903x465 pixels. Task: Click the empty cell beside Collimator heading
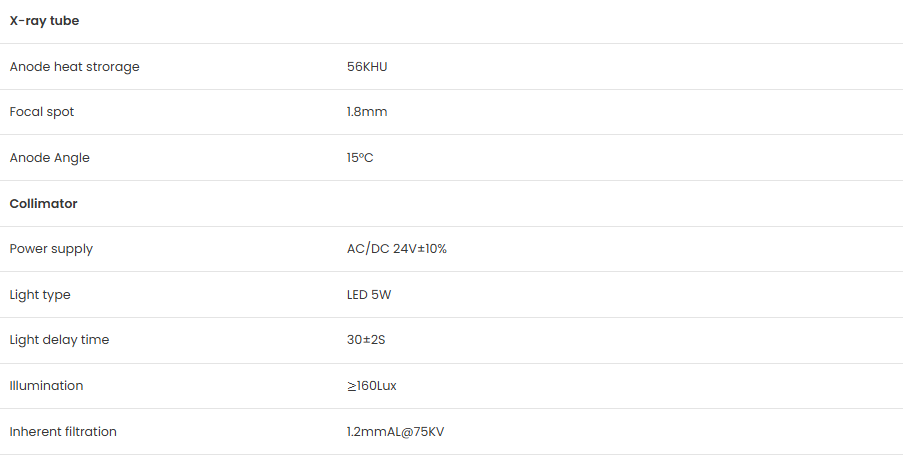coord(620,203)
